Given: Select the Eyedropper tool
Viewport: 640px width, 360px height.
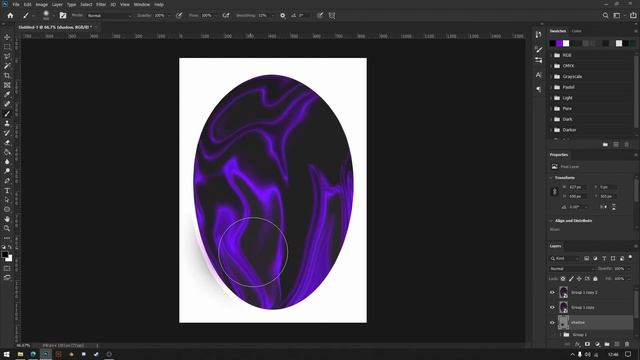Looking at the screenshot, I should point(7,94).
